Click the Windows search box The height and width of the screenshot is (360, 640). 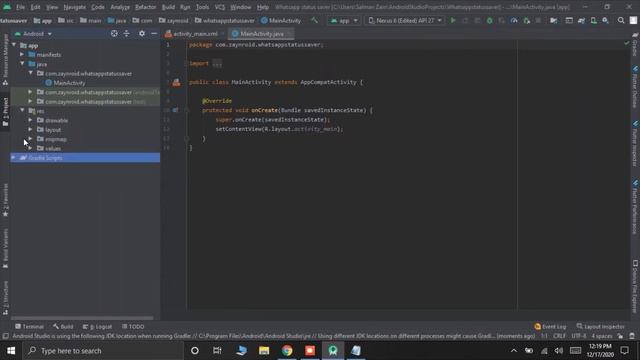click(x=104, y=351)
